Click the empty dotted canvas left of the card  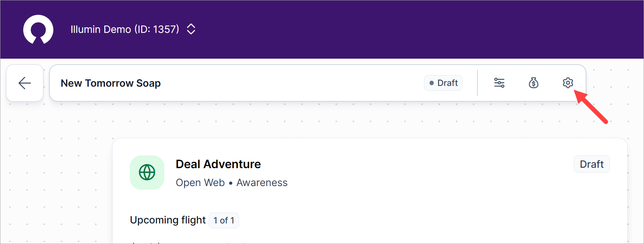tap(56, 179)
